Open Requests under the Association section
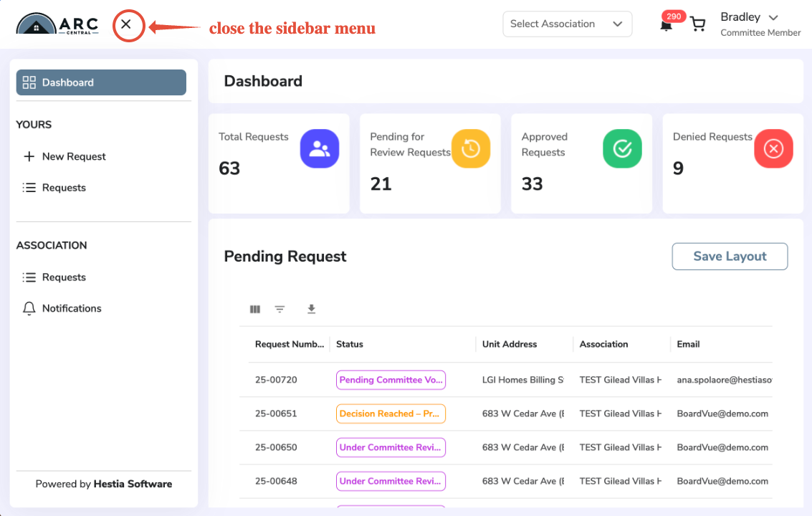The width and height of the screenshot is (812, 516). coord(64,277)
